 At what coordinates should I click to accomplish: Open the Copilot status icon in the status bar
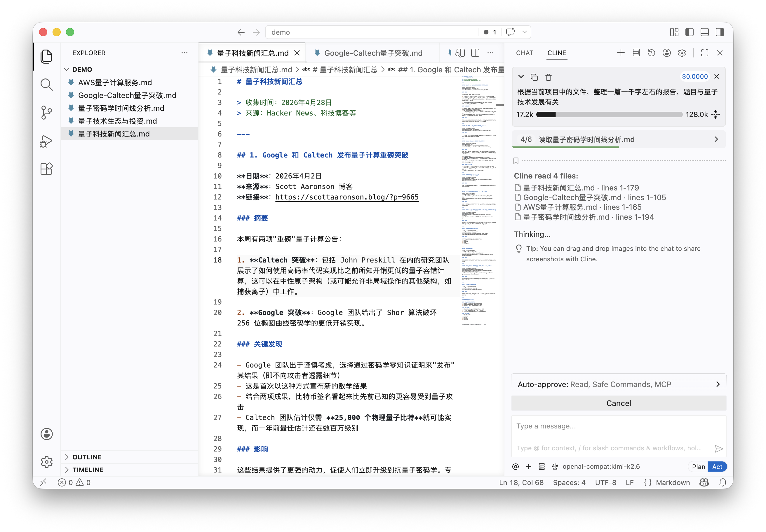(704, 482)
